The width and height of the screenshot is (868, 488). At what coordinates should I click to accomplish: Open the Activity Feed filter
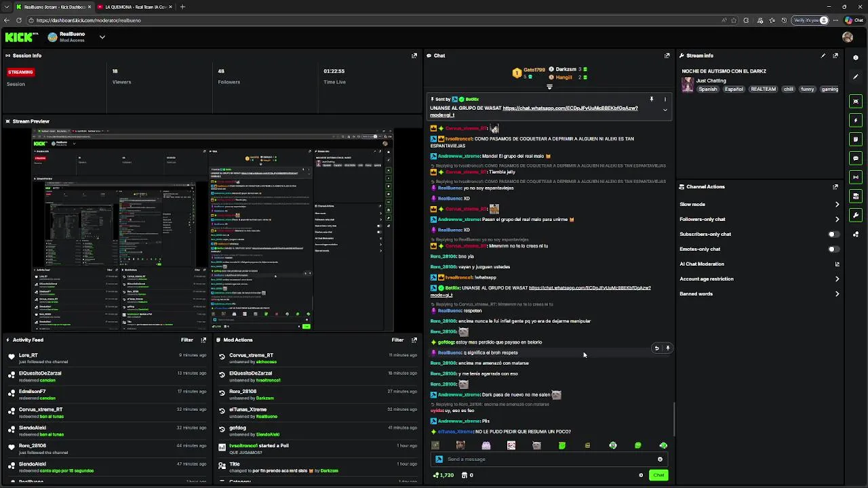(187, 340)
